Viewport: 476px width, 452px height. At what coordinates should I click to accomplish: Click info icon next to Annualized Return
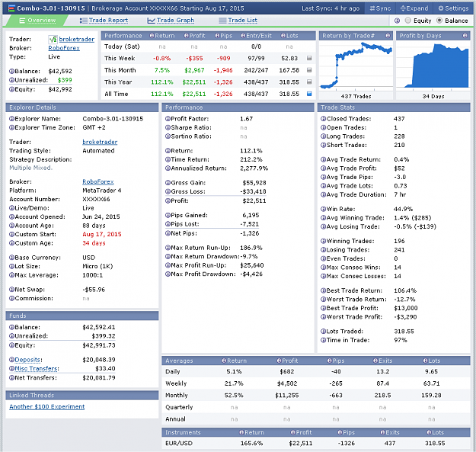168,168
